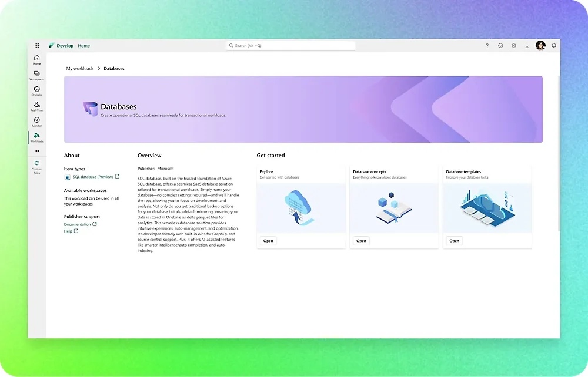Open Workspaces from the sidebar

pos(36,75)
